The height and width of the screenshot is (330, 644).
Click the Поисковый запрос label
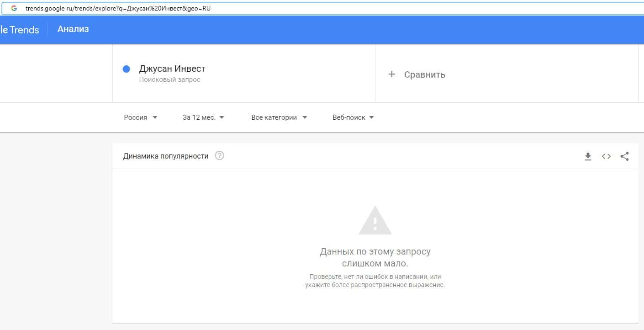pyautogui.click(x=170, y=80)
